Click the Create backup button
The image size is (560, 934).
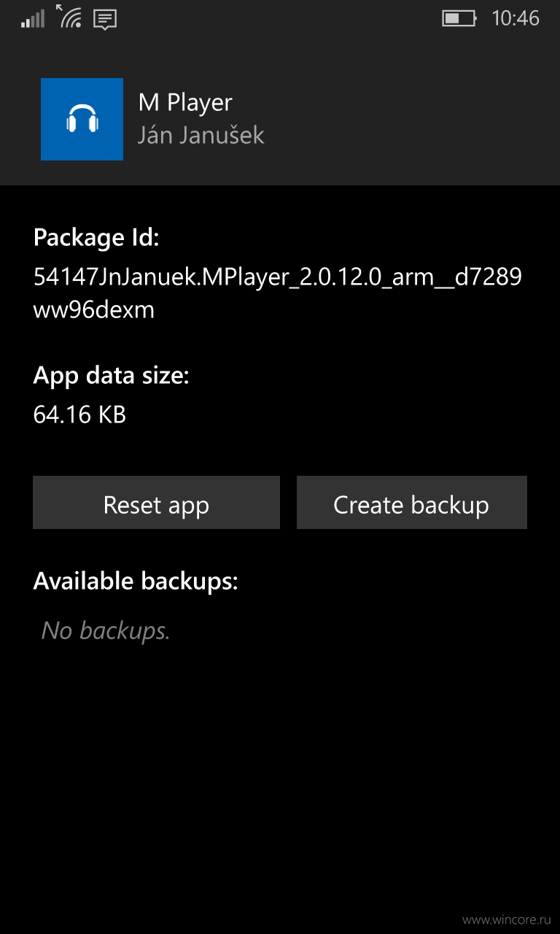click(x=411, y=503)
